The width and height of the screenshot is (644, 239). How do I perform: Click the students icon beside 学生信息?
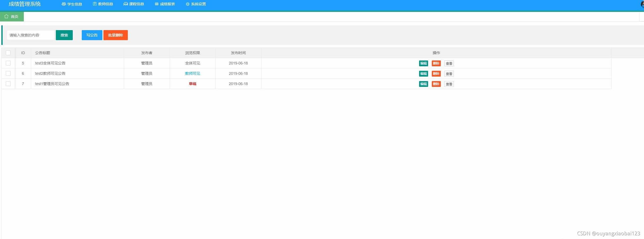tap(64, 4)
